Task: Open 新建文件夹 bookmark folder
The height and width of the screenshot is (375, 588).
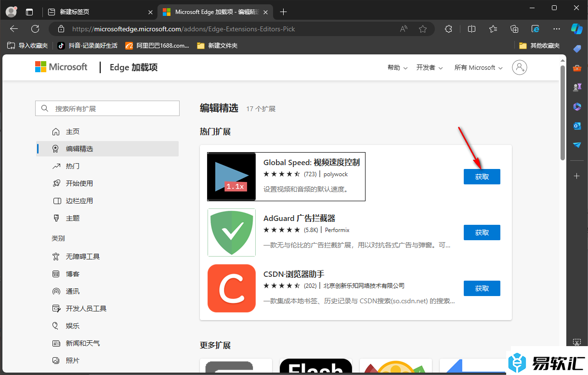Action: click(x=217, y=46)
